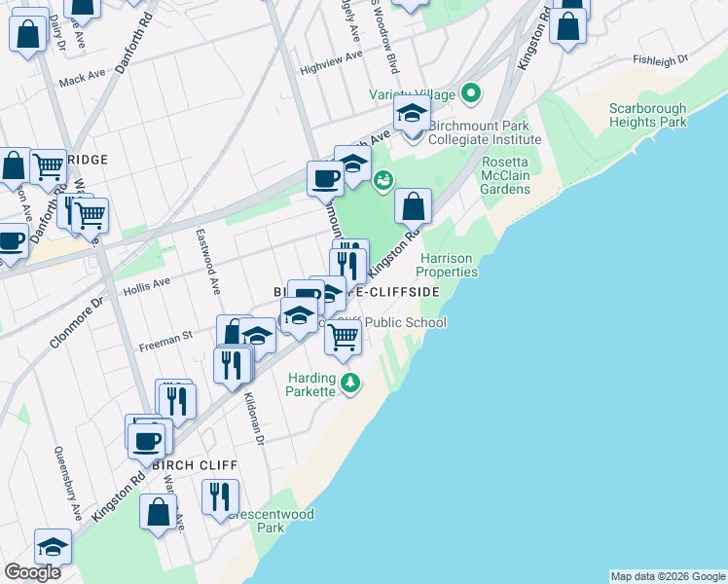Click the shopping bag marker beside Dairy Dr
The image size is (728, 584).
[28, 36]
